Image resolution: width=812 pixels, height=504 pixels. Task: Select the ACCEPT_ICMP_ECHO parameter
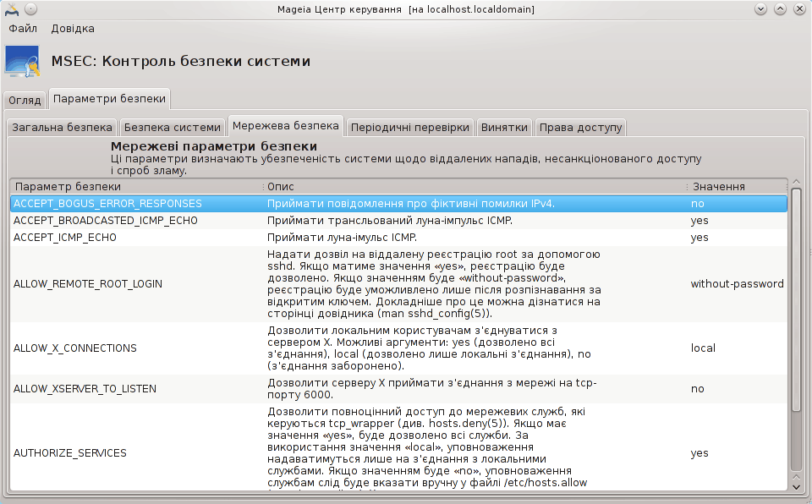click(x=65, y=238)
